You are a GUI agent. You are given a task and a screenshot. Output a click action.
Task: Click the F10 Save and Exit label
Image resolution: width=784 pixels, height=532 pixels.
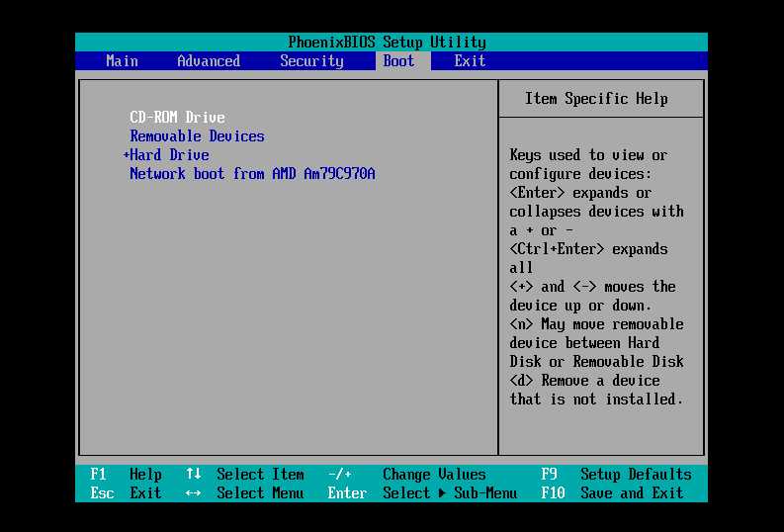(612, 493)
